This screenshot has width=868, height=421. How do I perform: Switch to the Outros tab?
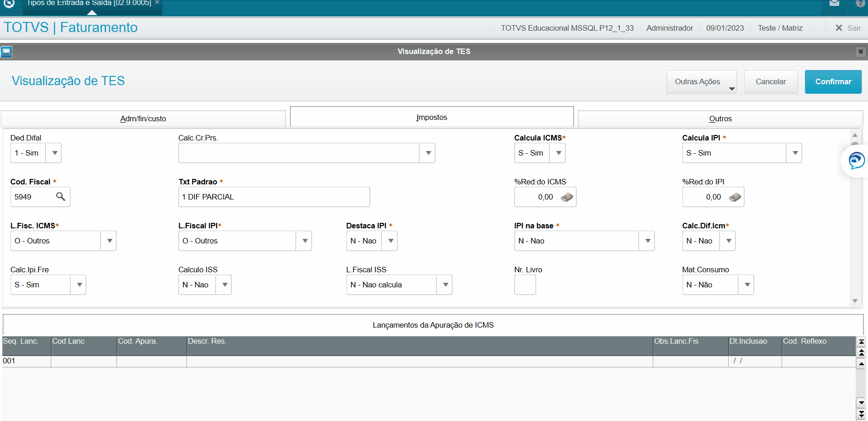(720, 119)
